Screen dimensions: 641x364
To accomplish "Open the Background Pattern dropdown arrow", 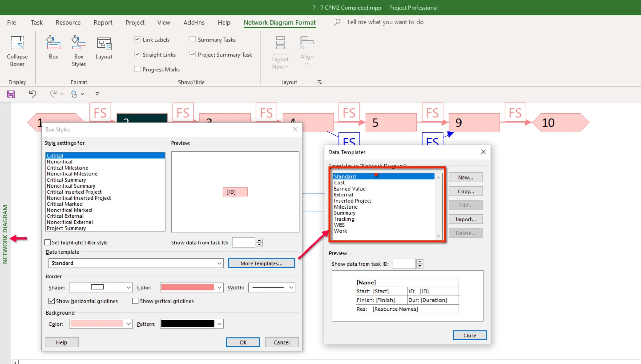I will tap(219, 324).
